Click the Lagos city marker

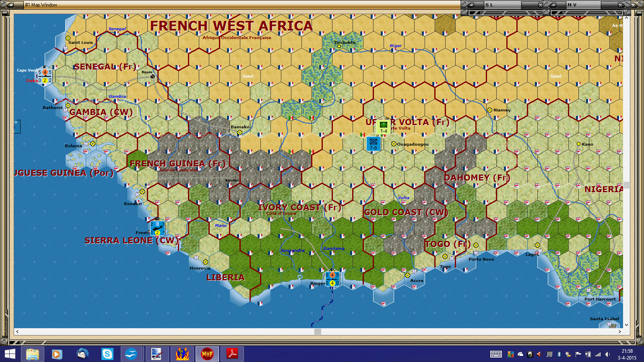(x=537, y=245)
